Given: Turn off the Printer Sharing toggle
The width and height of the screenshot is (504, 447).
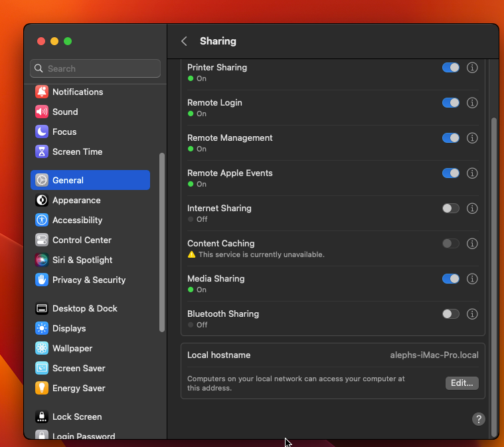Looking at the screenshot, I should coord(450,68).
